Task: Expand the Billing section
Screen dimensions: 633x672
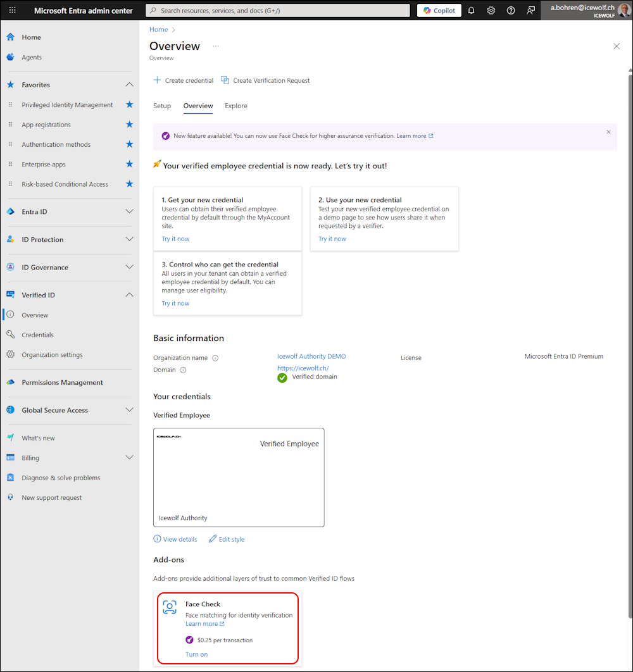Action: tap(129, 457)
